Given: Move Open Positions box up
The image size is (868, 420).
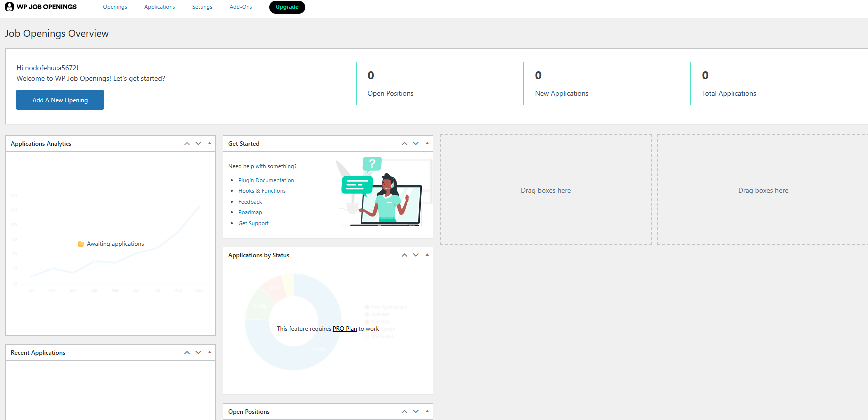Looking at the screenshot, I should tap(404, 412).
